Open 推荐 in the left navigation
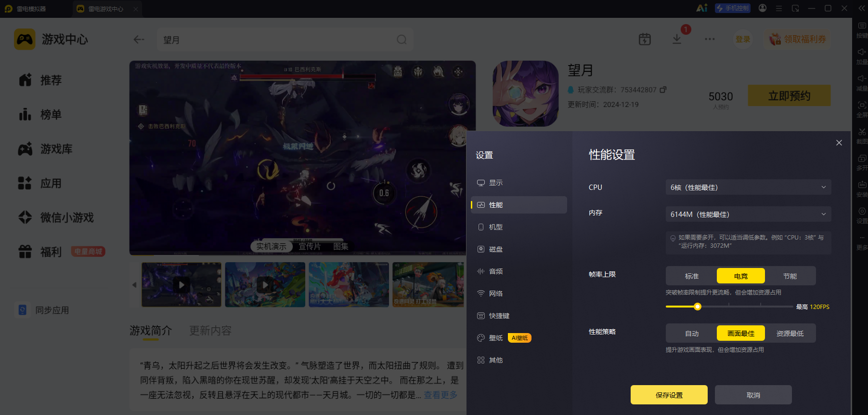Viewport: 868px width, 415px height. pyautogui.click(x=40, y=80)
